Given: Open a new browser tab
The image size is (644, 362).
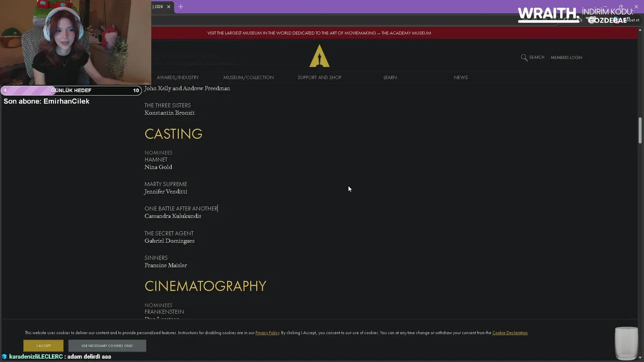Looking at the screenshot, I should pos(181,7).
